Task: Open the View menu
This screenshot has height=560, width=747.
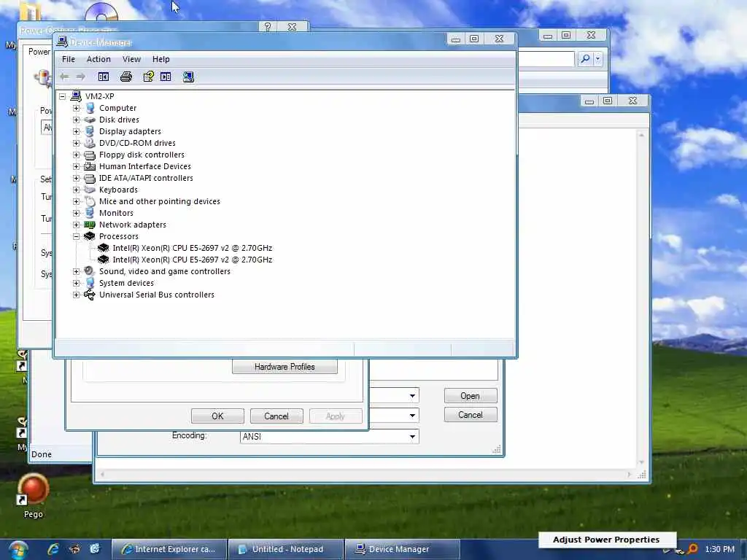Action: coord(131,59)
